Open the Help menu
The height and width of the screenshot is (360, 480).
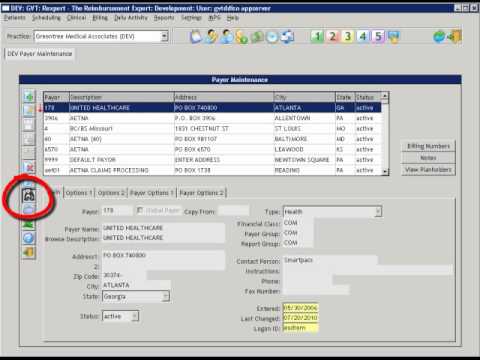click(x=233, y=18)
